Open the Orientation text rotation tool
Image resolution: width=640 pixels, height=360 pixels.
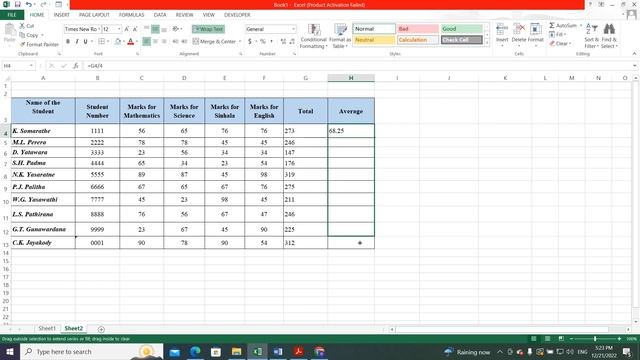[x=176, y=29]
